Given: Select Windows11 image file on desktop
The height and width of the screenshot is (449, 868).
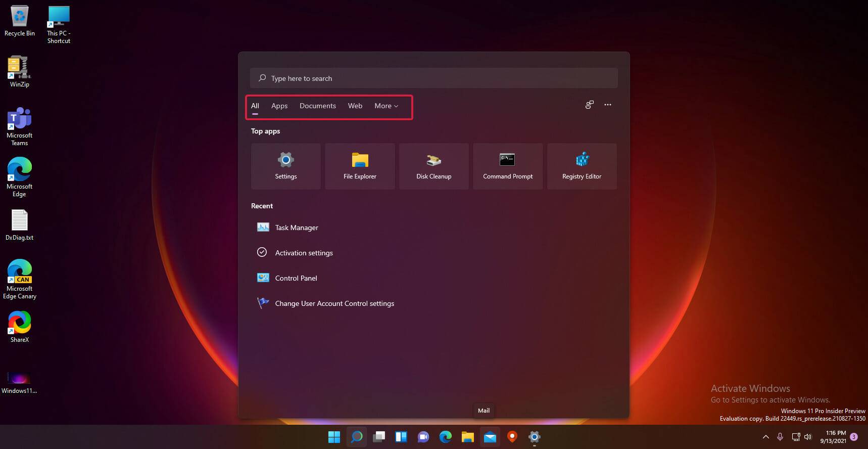Looking at the screenshot, I should tap(19, 382).
